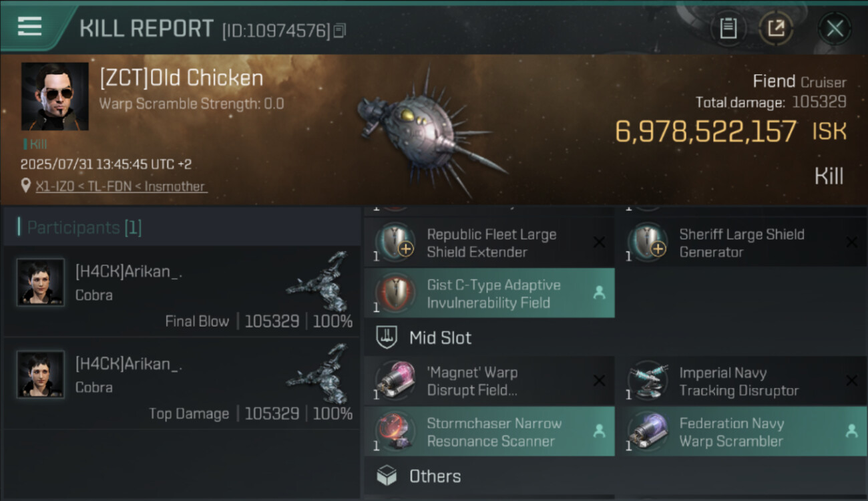Select the Republic Fleet Large Shield Extender icon
This screenshot has width=868, height=501.
pyautogui.click(x=395, y=242)
